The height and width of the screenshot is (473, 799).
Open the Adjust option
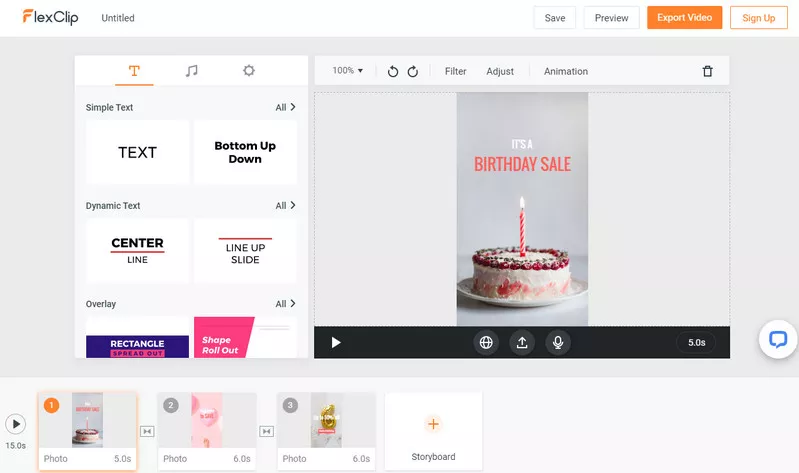tap(500, 71)
